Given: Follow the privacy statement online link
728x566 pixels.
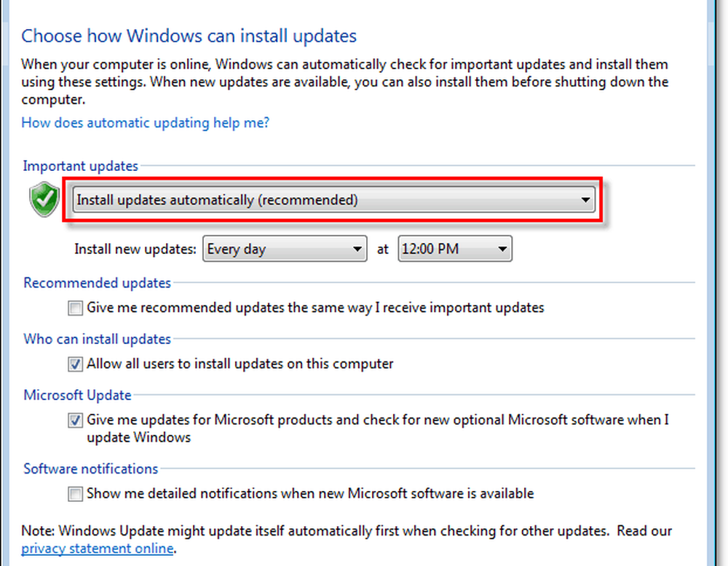Looking at the screenshot, I should click(98, 548).
